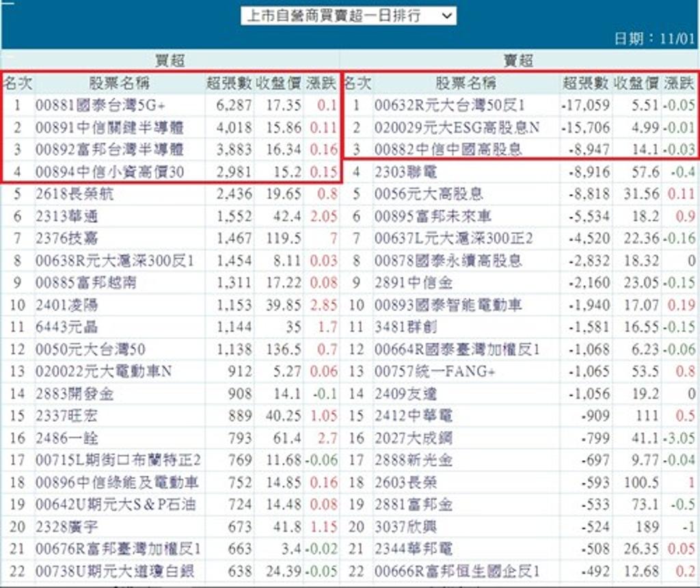Image resolution: width=700 pixels, height=588 pixels.
Task: Click closing price 189 for 欣興
Action: click(647, 527)
